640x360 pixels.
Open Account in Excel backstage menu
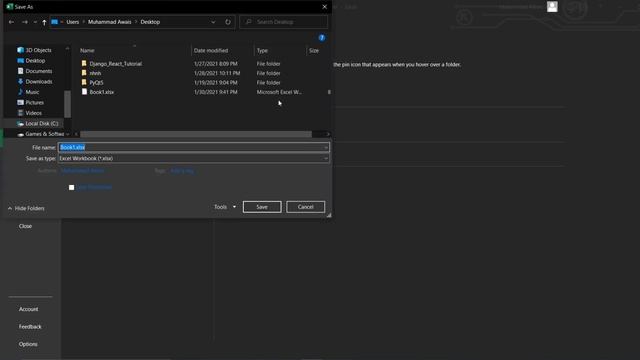pyautogui.click(x=29, y=309)
